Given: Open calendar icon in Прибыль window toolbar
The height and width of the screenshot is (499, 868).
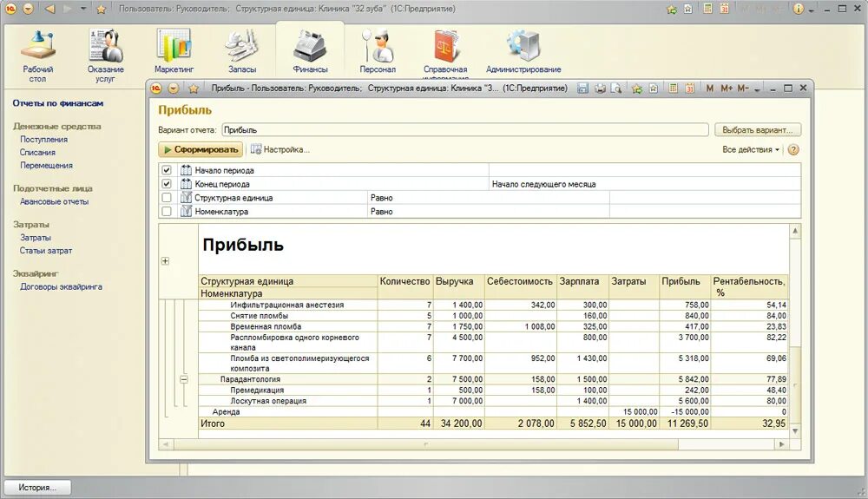Looking at the screenshot, I should [689, 88].
